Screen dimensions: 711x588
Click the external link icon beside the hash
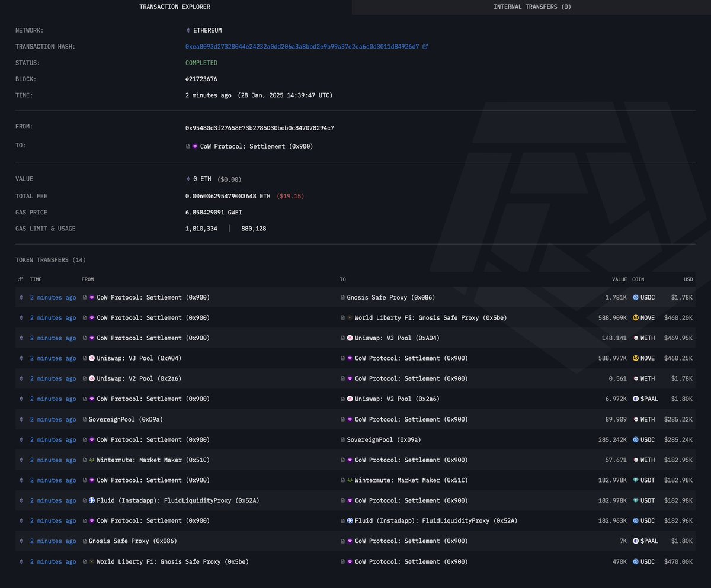[425, 46]
